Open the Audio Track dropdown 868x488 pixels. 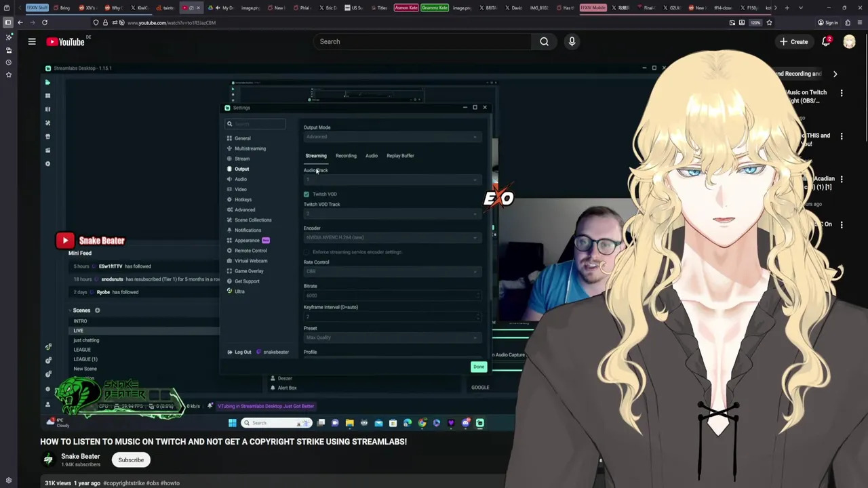pos(391,180)
